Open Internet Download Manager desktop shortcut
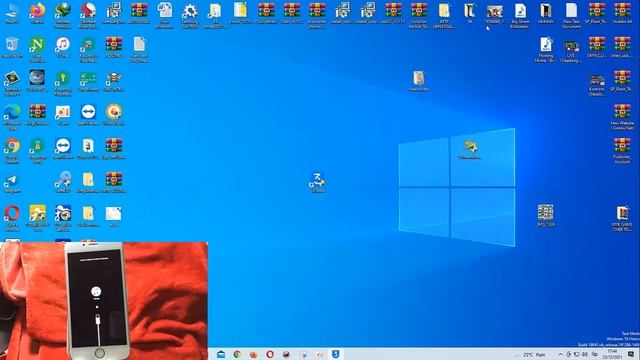The image size is (640, 360). pyautogui.click(x=62, y=15)
